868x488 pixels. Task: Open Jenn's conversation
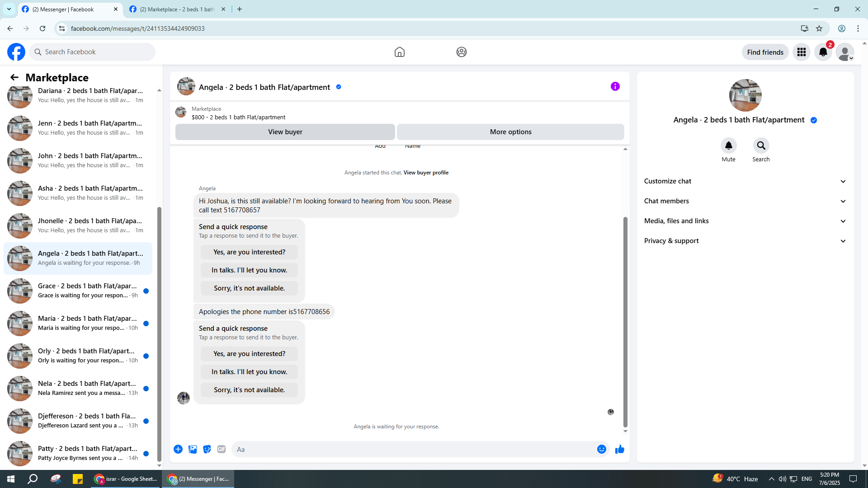coord(78,128)
